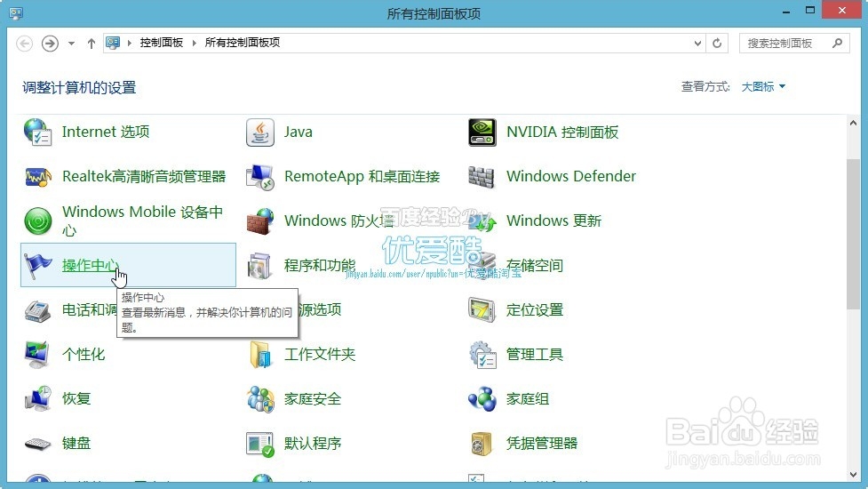
Task: Open the Windows Defender wall icon
Action: pos(481,177)
